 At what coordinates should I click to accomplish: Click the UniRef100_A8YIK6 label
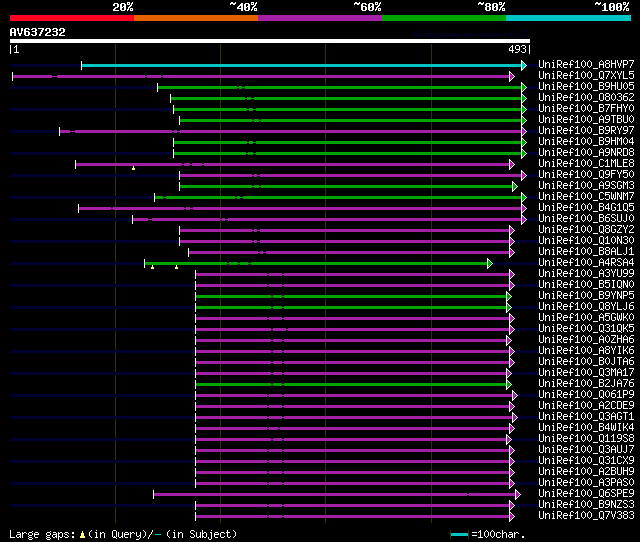point(586,351)
